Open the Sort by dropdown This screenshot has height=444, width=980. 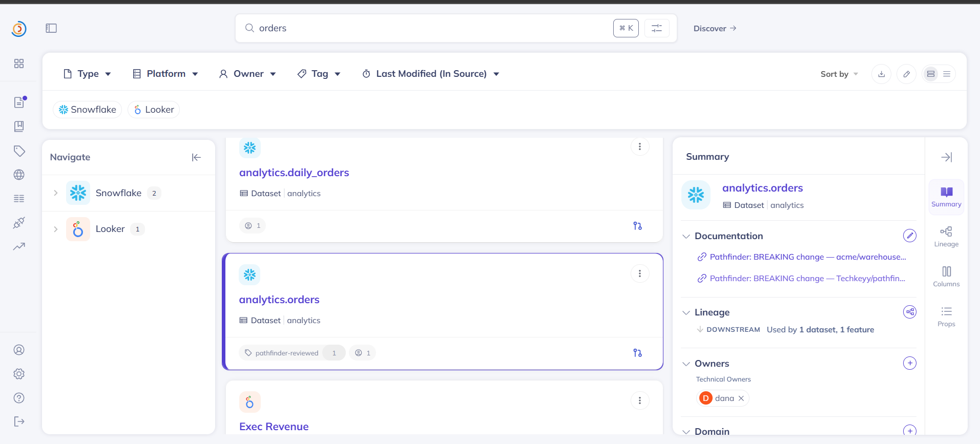tap(839, 74)
